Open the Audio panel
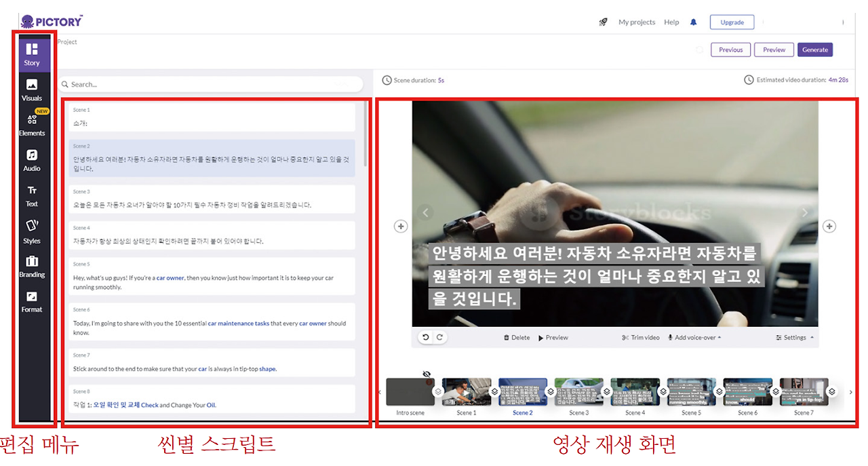This screenshot has height=466, width=868. tap(32, 160)
